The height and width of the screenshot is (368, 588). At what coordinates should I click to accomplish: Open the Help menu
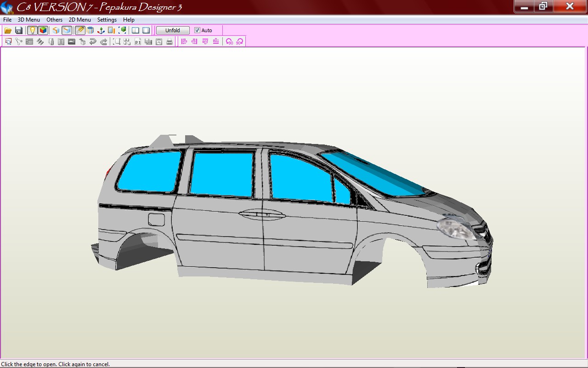129,20
